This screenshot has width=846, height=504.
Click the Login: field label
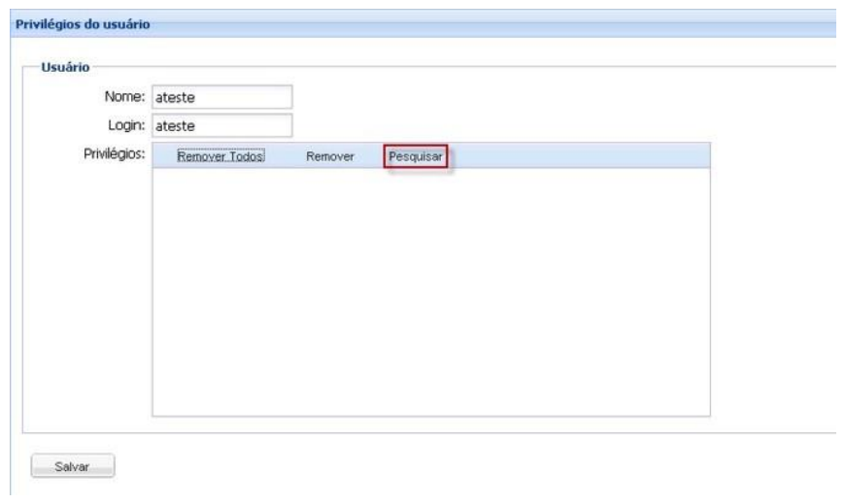124,125
